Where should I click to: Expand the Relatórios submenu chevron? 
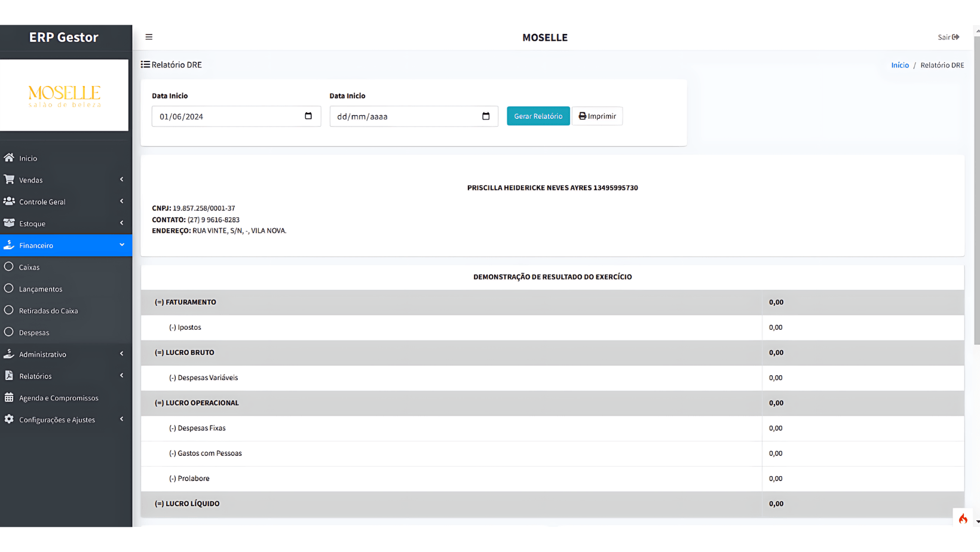[122, 376]
